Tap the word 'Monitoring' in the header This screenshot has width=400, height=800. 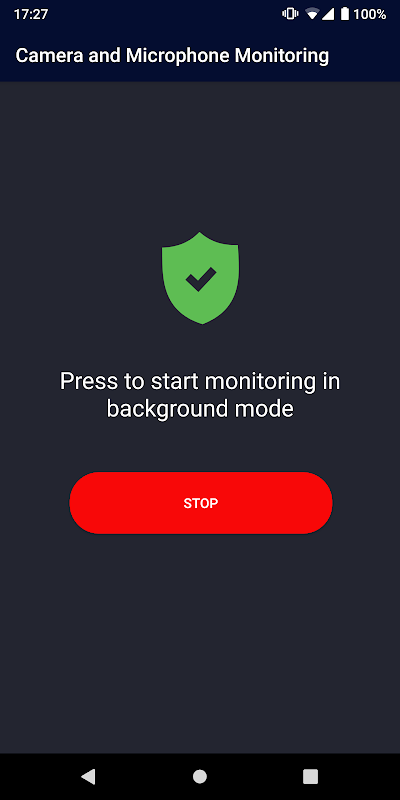coord(282,56)
